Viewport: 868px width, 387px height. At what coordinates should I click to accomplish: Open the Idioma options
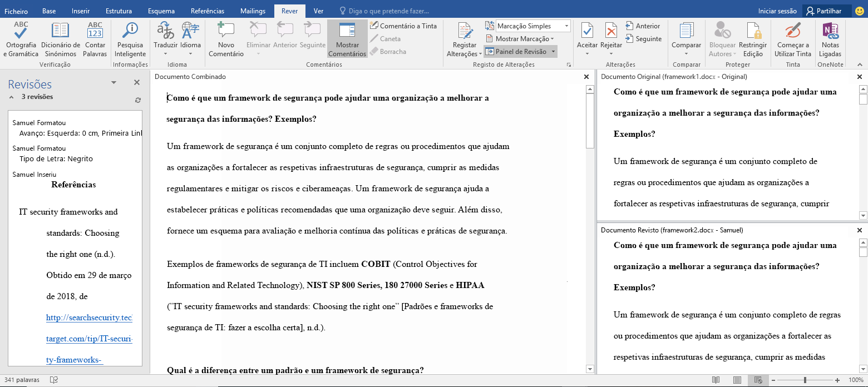click(x=190, y=39)
